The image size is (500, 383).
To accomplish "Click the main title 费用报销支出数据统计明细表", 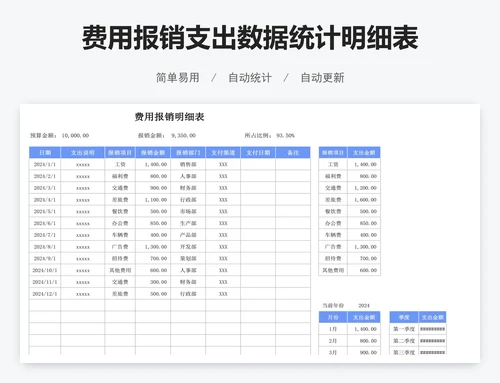I will (x=250, y=38).
